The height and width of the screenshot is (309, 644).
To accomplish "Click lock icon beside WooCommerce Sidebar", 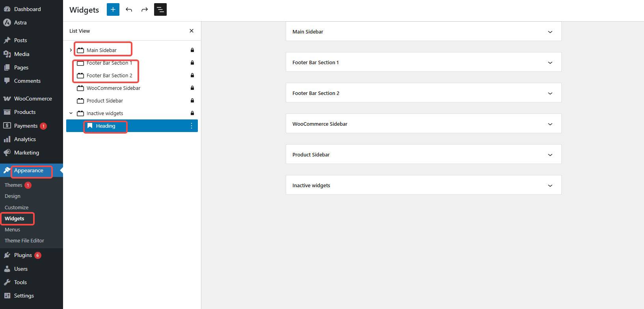I will [x=192, y=88].
